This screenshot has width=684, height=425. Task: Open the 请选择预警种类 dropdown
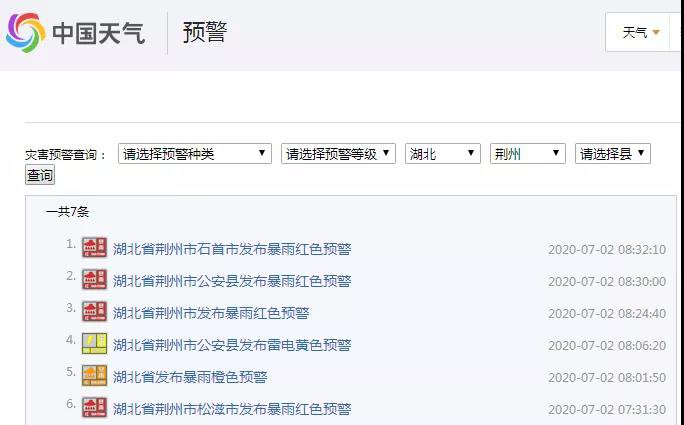pyautogui.click(x=195, y=154)
